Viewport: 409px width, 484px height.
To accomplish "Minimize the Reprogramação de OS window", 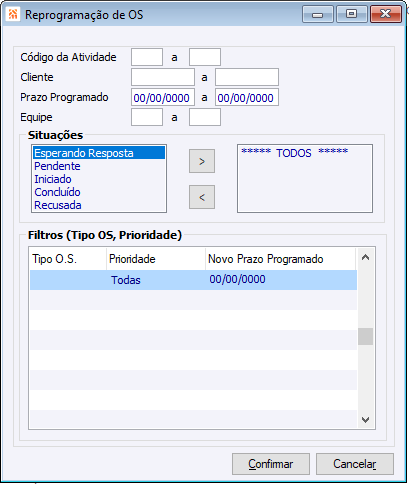I will pyautogui.click(x=318, y=14).
